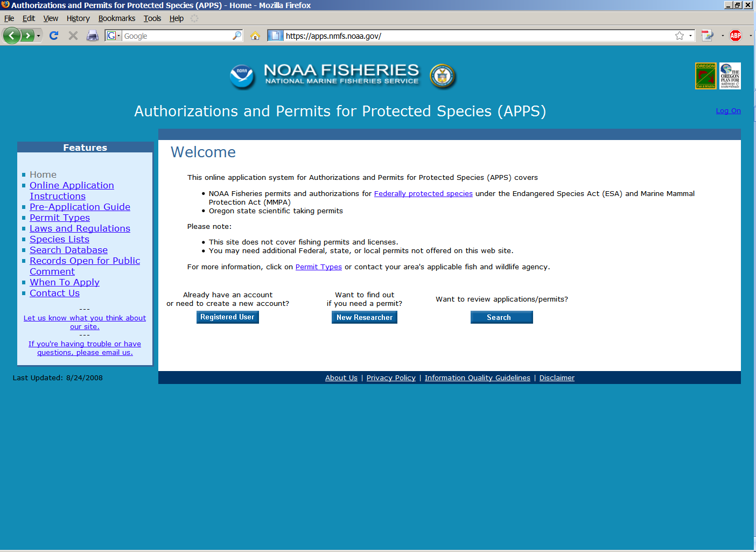Click the Adblock Plus ABP icon
The height and width of the screenshot is (552, 756).
pyautogui.click(x=736, y=36)
